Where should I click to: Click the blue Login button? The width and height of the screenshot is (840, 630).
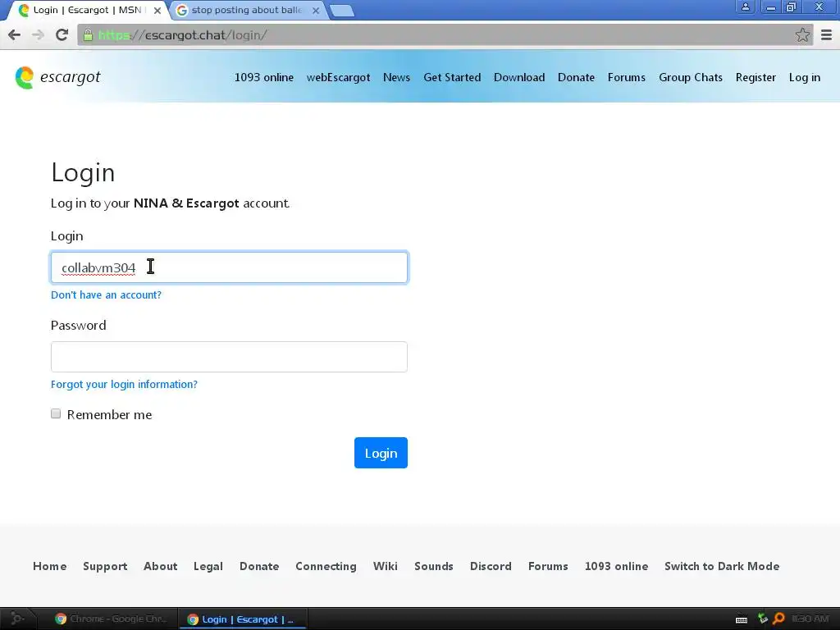[381, 453]
